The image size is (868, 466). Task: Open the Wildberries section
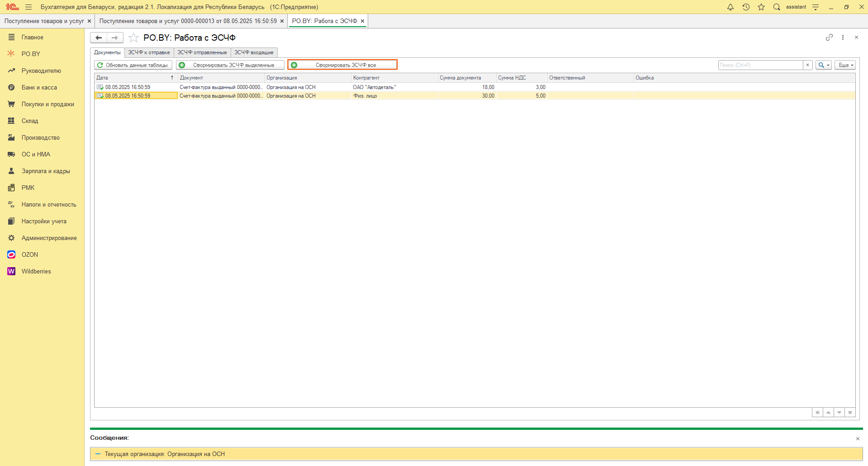[x=36, y=271]
